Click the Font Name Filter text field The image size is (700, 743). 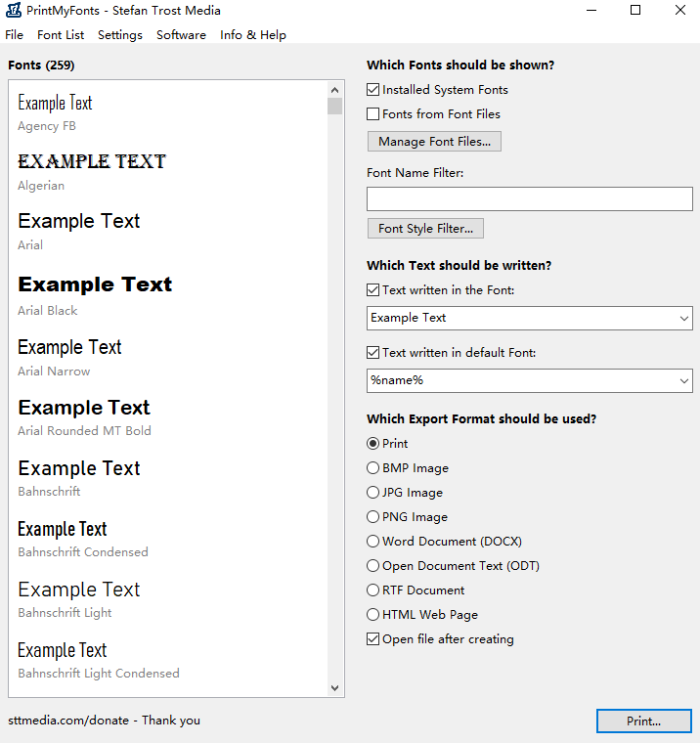click(x=529, y=199)
